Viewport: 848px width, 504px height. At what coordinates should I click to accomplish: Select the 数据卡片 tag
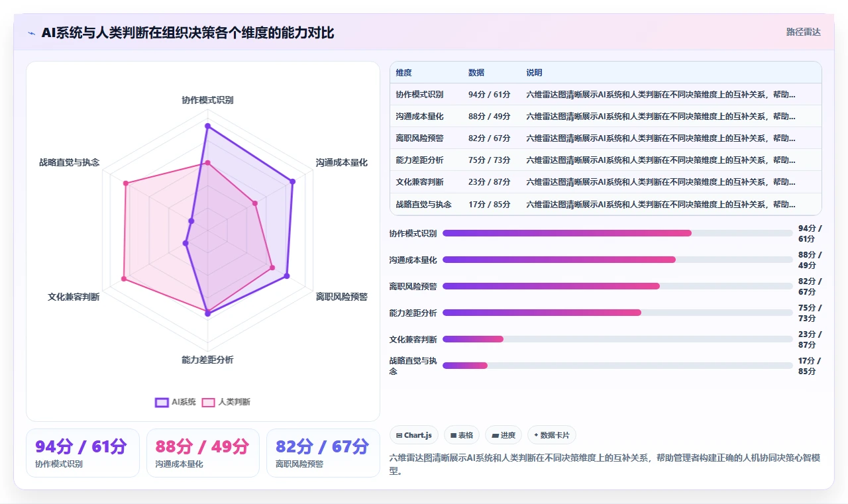click(x=552, y=435)
